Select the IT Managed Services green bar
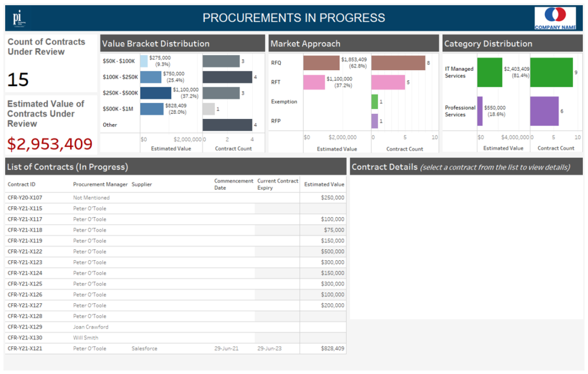Image resolution: width=588 pixels, height=374 pixels. click(490, 71)
